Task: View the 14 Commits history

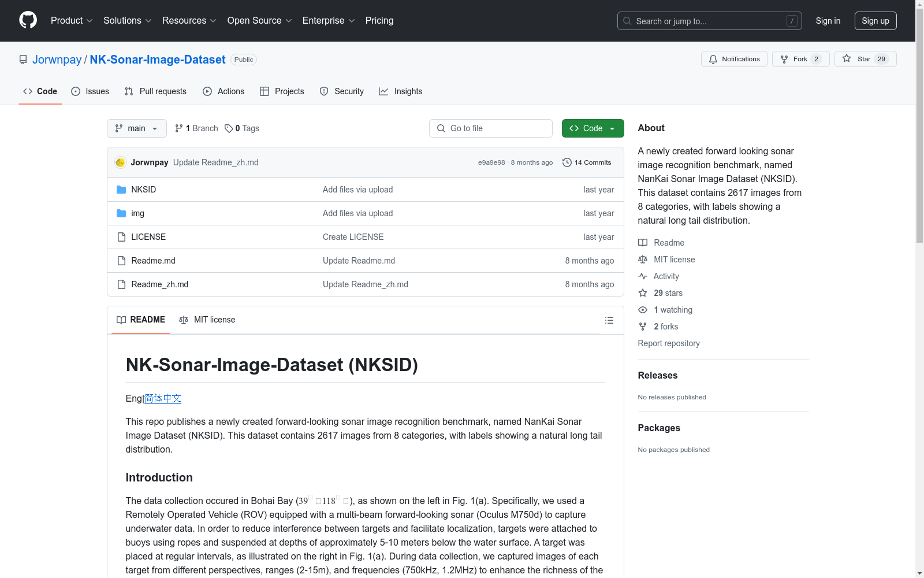Action: (587, 162)
